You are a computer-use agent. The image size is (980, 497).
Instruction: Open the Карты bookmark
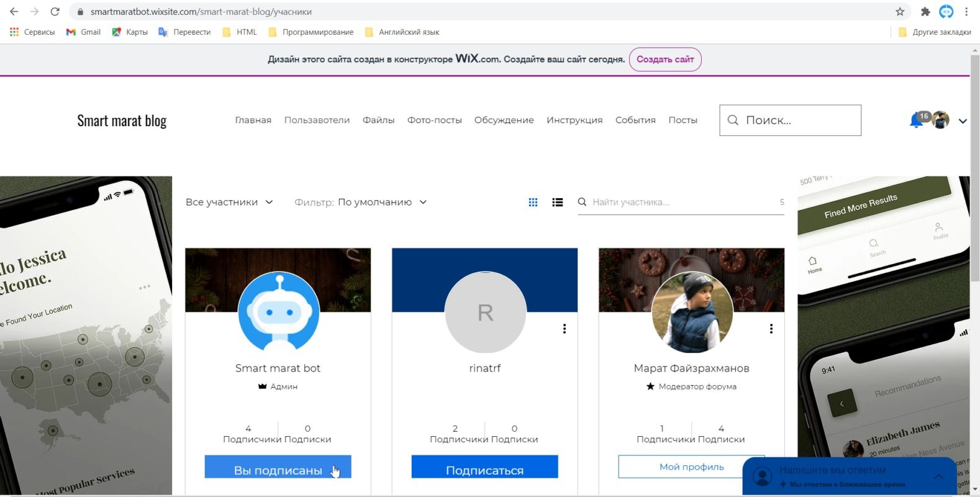tap(130, 32)
